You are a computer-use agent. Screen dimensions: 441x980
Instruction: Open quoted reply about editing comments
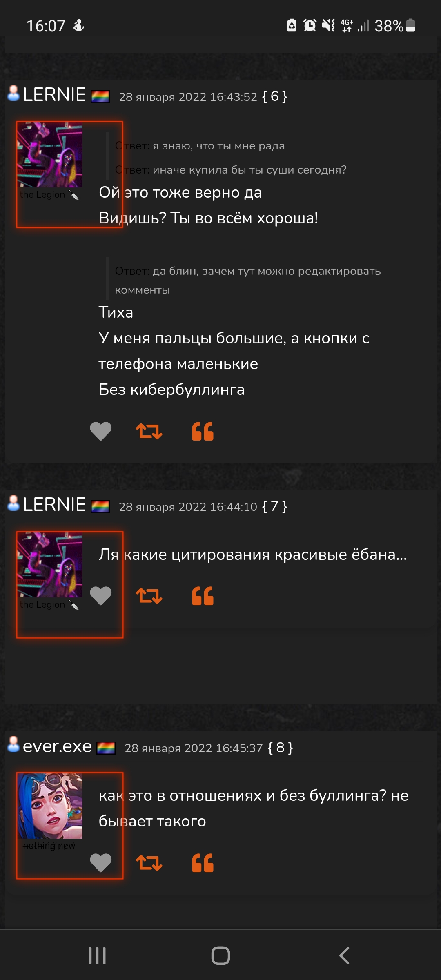[x=247, y=280]
